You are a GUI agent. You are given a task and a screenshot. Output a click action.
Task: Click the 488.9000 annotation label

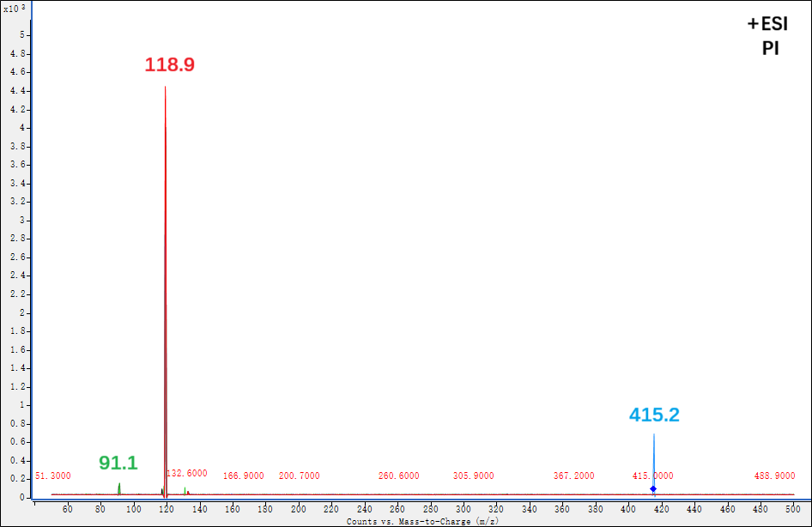point(773,476)
